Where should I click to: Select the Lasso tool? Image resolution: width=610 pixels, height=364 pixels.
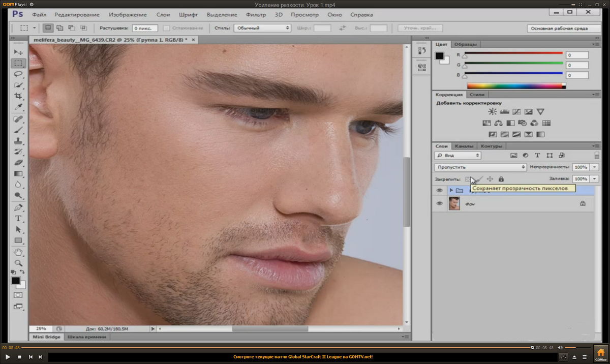click(18, 74)
